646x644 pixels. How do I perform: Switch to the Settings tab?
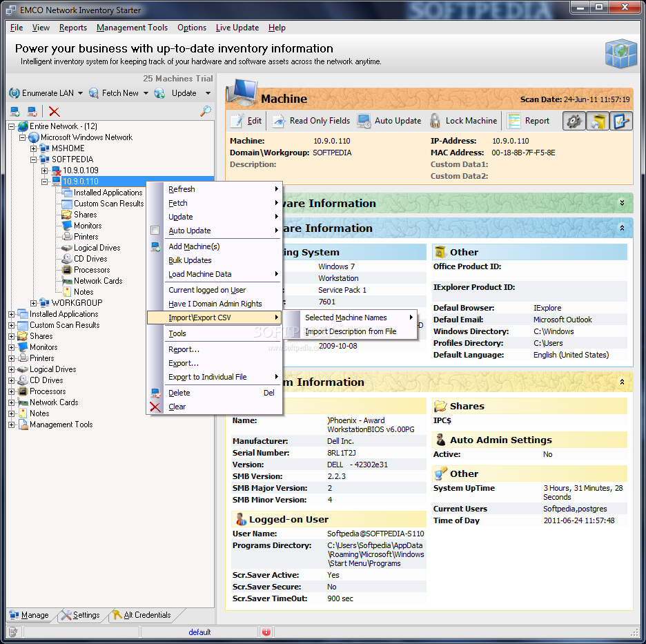[81, 615]
